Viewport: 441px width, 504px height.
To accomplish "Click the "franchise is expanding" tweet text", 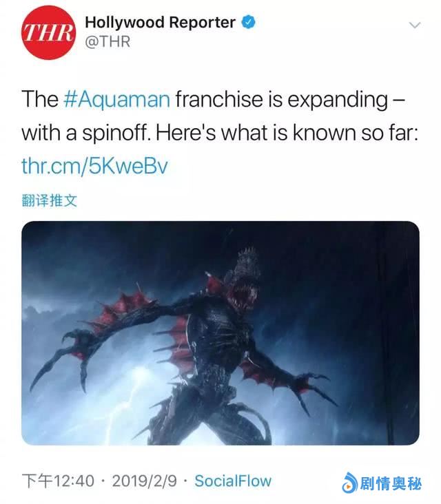I will point(281,99).
